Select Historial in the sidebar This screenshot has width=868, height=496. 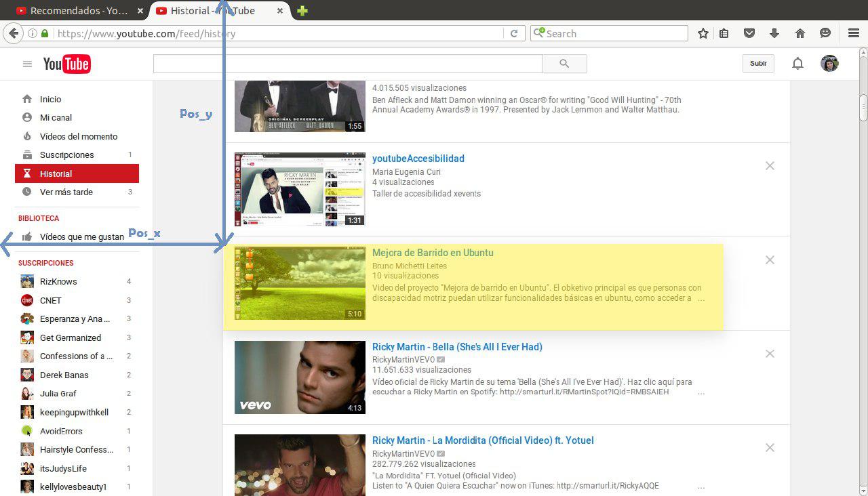tap(77, 173)
